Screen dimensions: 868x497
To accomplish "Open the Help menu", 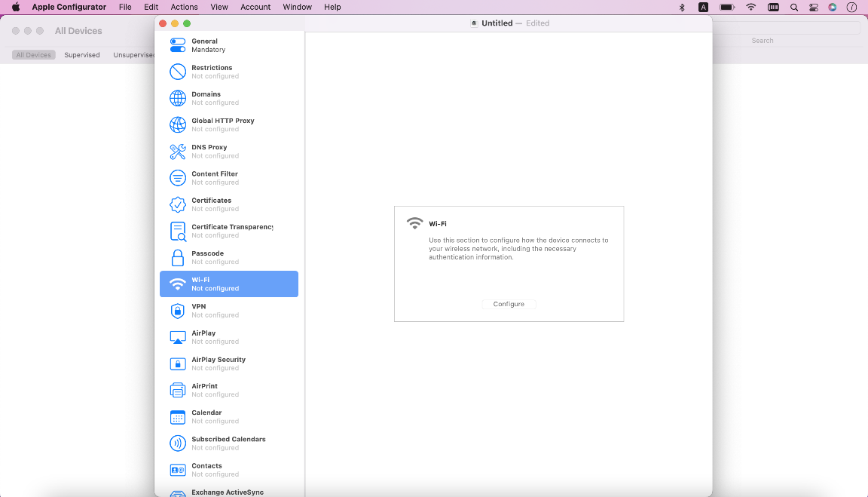I will 333,8.
